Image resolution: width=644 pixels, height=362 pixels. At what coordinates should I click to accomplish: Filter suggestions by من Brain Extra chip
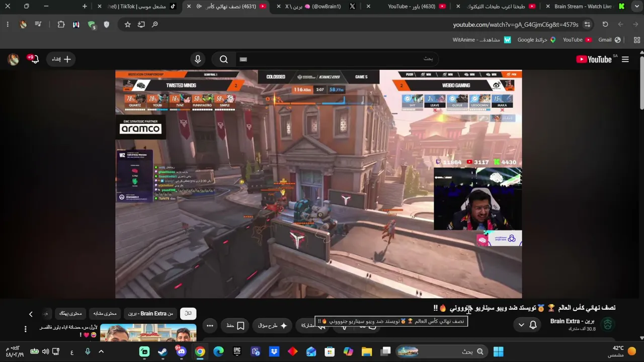(150, 314)
